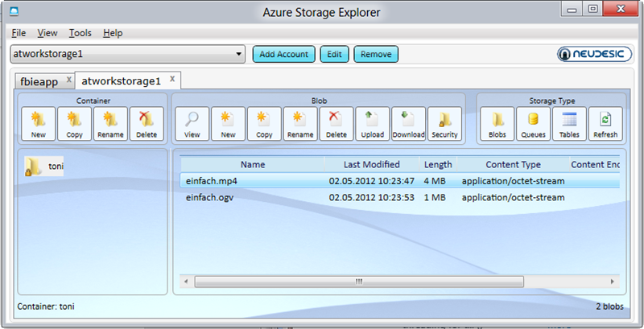Expand the storage account dropdown
The image size is (644, 329).
tap(238, 55)
